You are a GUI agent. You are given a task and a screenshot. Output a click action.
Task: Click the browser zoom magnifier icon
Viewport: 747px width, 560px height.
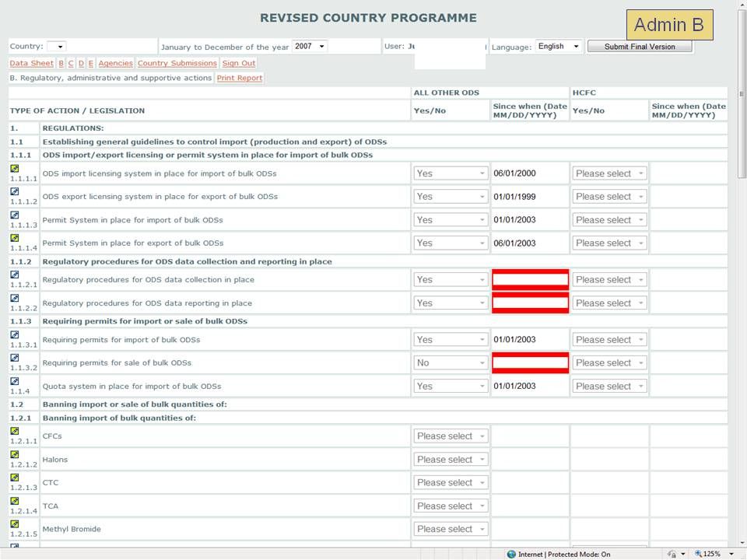click(699, 554)
